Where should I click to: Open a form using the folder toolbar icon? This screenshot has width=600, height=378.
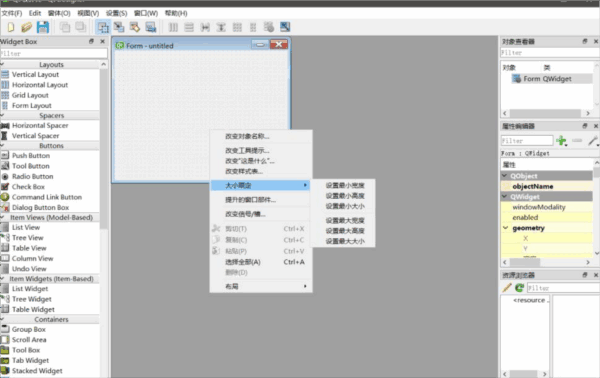click(x=26, y=27)
